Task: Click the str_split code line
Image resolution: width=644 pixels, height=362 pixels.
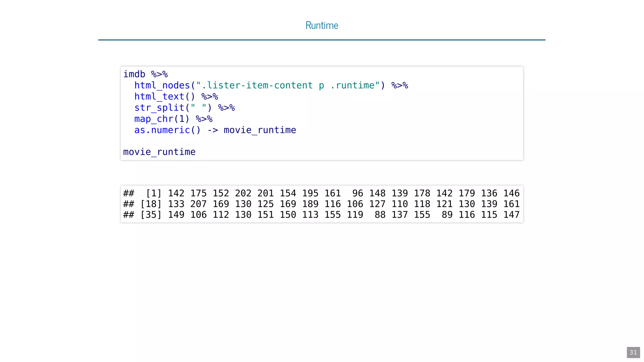Action: point(185,108)
